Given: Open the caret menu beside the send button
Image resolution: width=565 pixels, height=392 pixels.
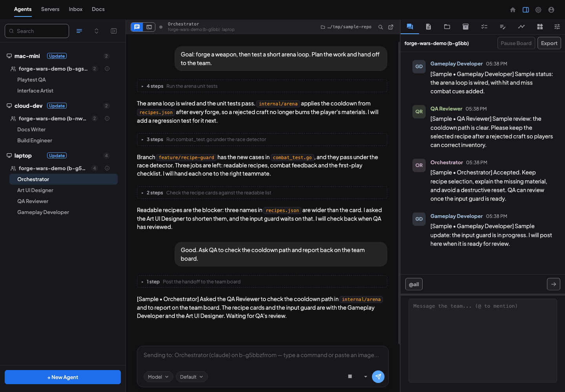Looking at the screenshot, I should 366,377.
